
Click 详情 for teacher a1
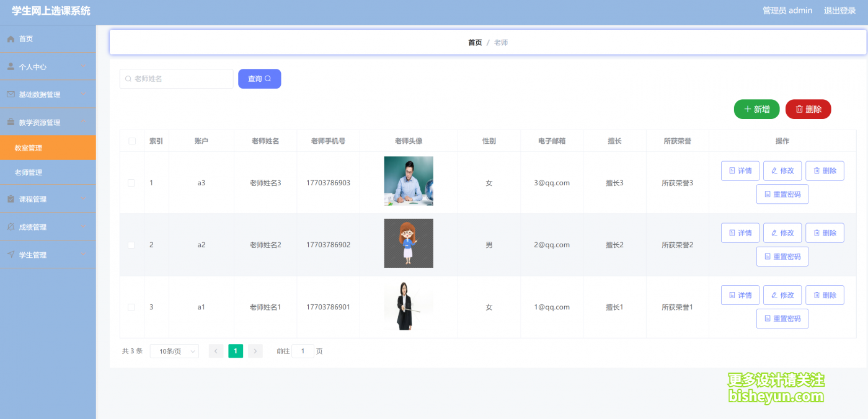click(x=740, y=295)
